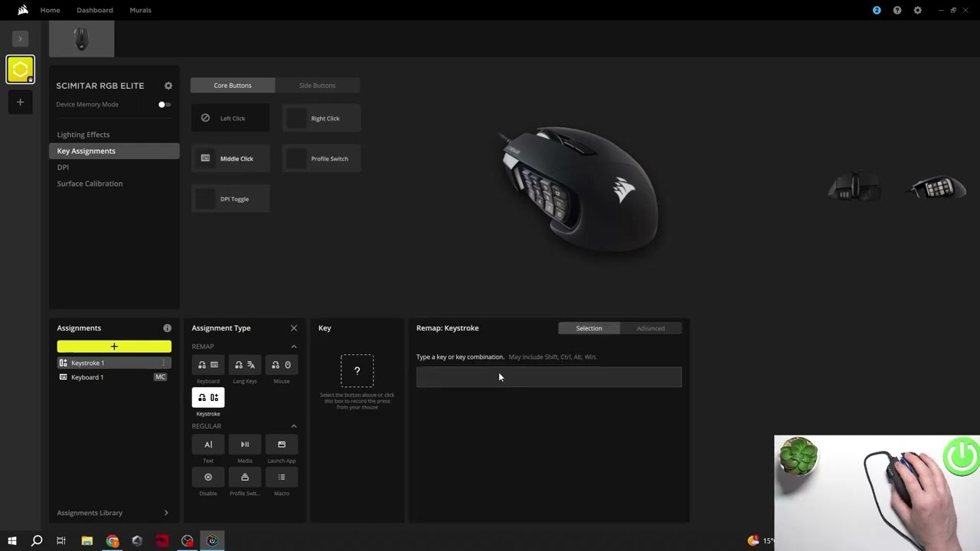Go to Murals in top navigation

(x=140, y=10)
